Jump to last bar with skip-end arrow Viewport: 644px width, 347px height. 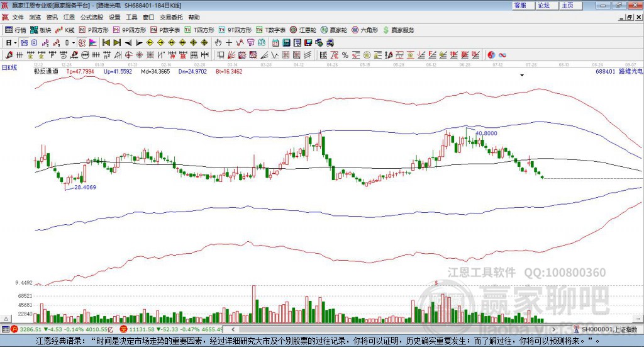coord(117,43)
